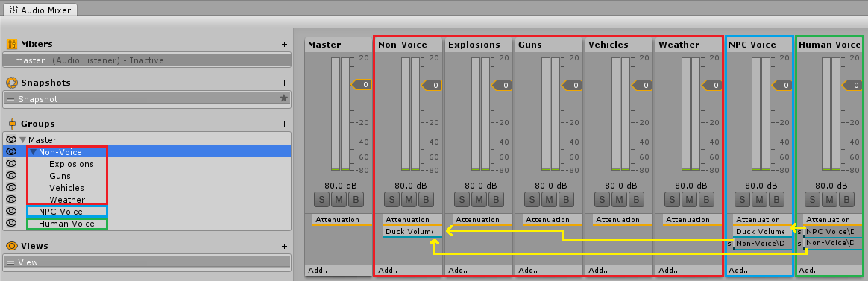Click the Snapshots section icon
The width and height of the screenshot is (868, 281).
click(x=11, y=83)
